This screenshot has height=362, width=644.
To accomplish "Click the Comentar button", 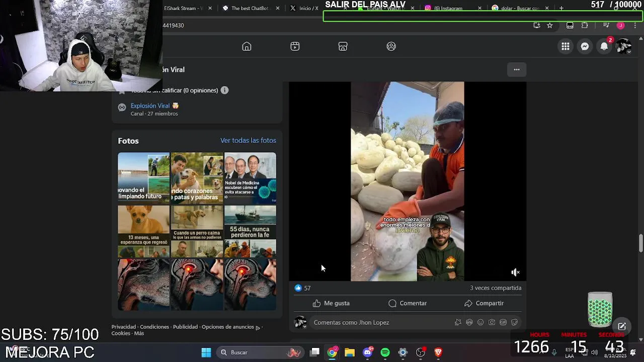I will coord(408,303).
